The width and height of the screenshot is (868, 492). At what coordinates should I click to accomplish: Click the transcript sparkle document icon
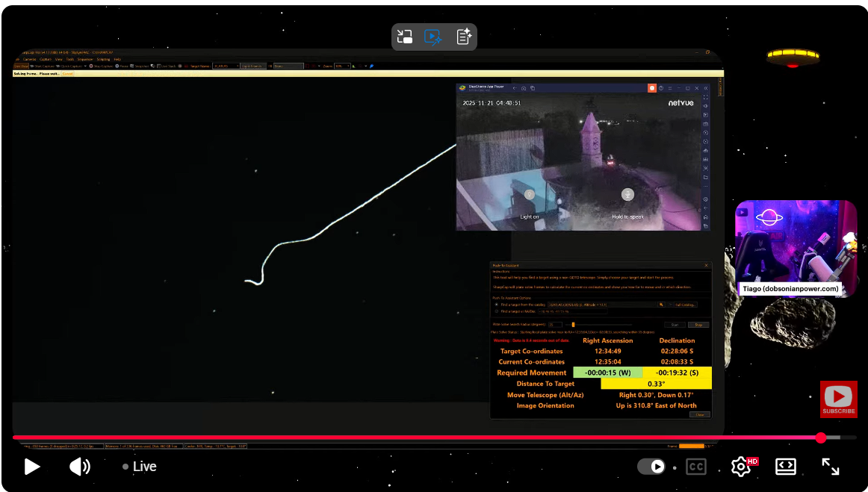464,37
